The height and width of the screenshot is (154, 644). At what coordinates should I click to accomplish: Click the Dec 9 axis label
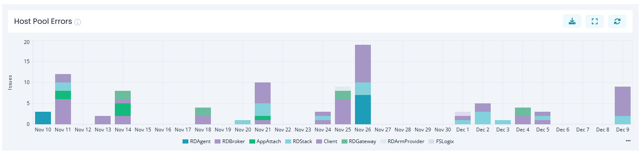point(623,130)
